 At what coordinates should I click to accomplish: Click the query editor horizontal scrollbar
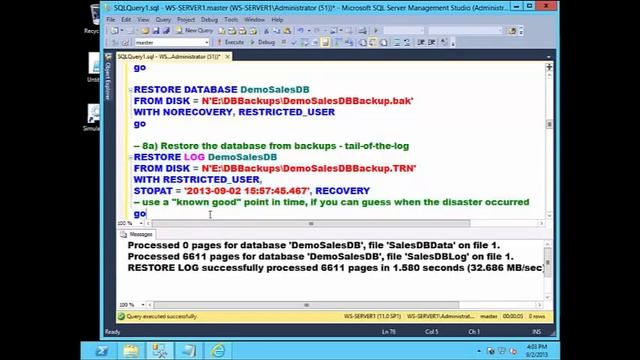pyautogui.click(x=311, y=223)
